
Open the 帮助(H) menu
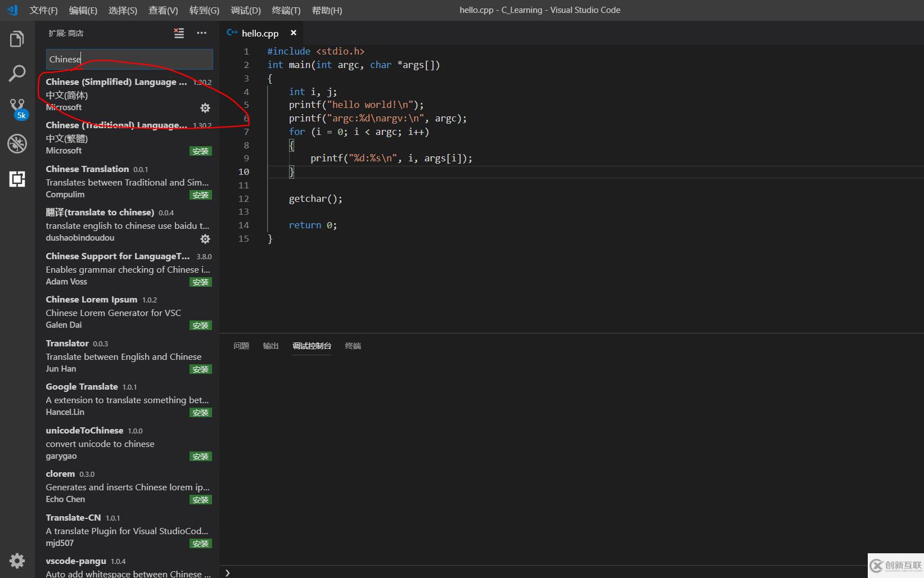point(327,10)
